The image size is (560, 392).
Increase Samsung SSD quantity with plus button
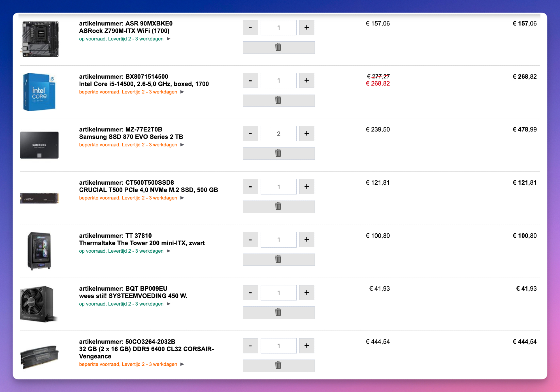tap(306, 133)
